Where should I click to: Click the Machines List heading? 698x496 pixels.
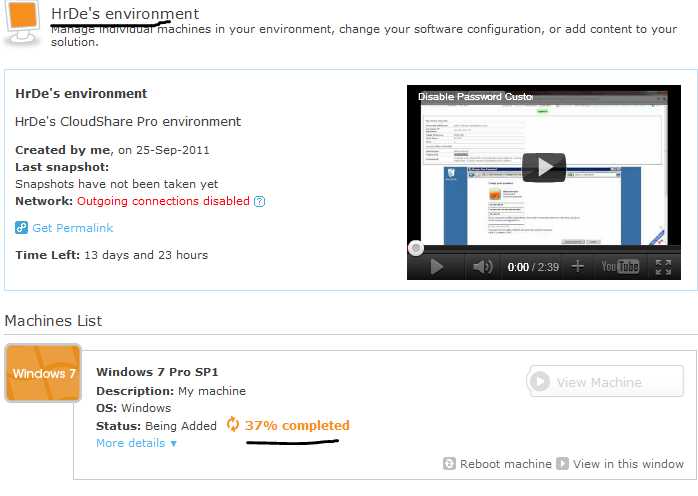pyautogui.click(x=53, y=321)
